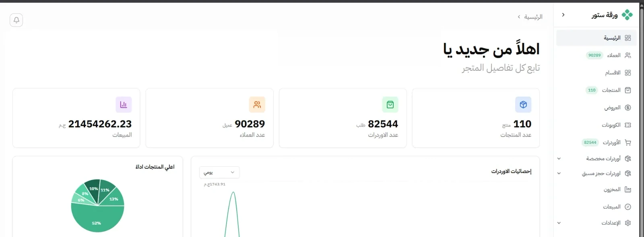Click the ورقة ستور logo icon
This screenshot has height=237, width=644.
point(627,15)
